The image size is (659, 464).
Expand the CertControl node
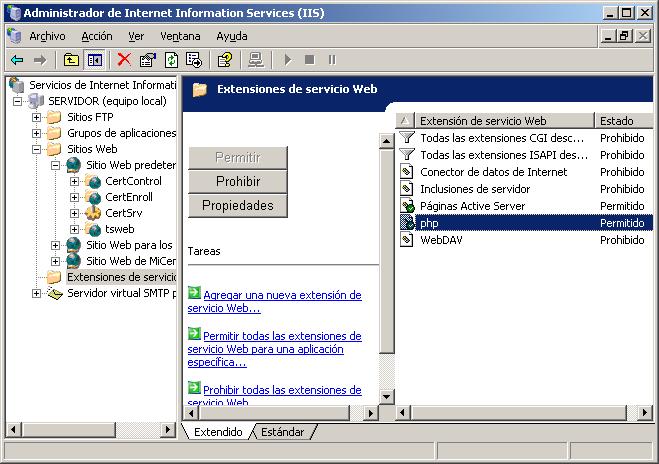click(x=74, y=181)
